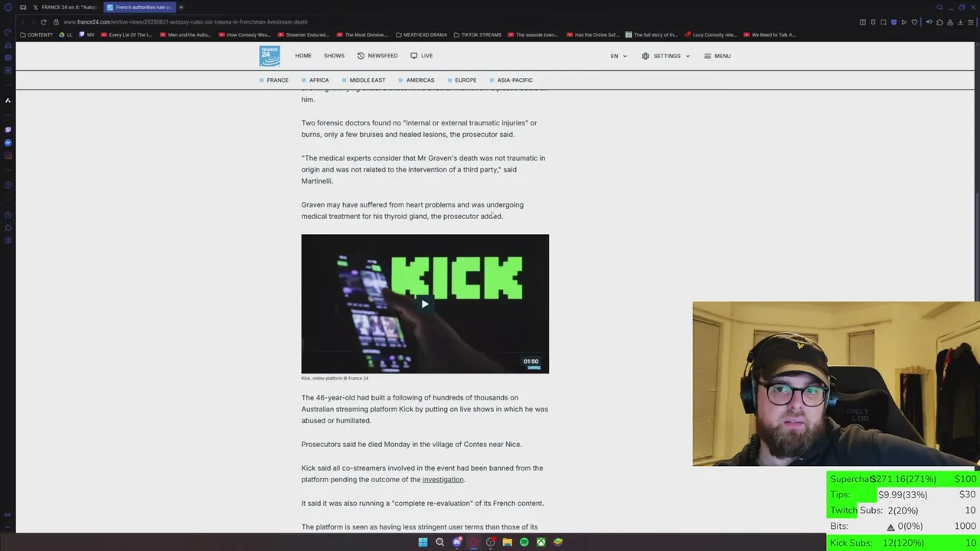Screen dimensions: 980x551
Task: Open the Aria AI icon in the sidebar
Action: (x=8, y=100)
